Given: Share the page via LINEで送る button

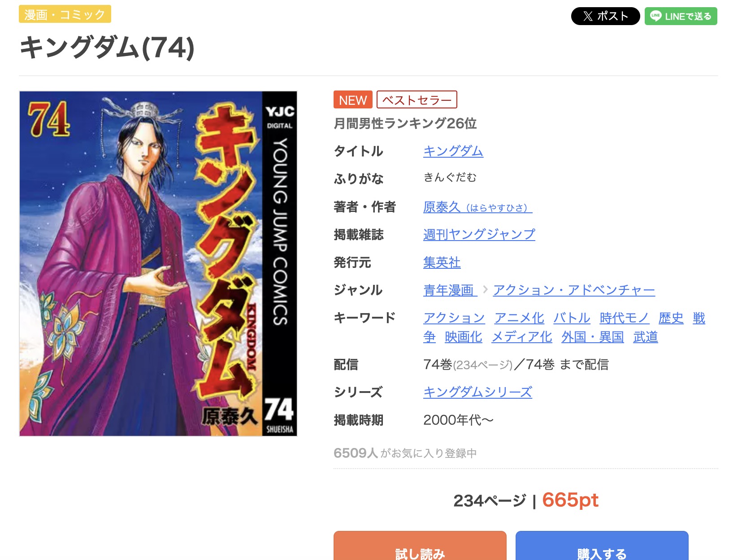Looking at the screenshot, I should 681,16.
